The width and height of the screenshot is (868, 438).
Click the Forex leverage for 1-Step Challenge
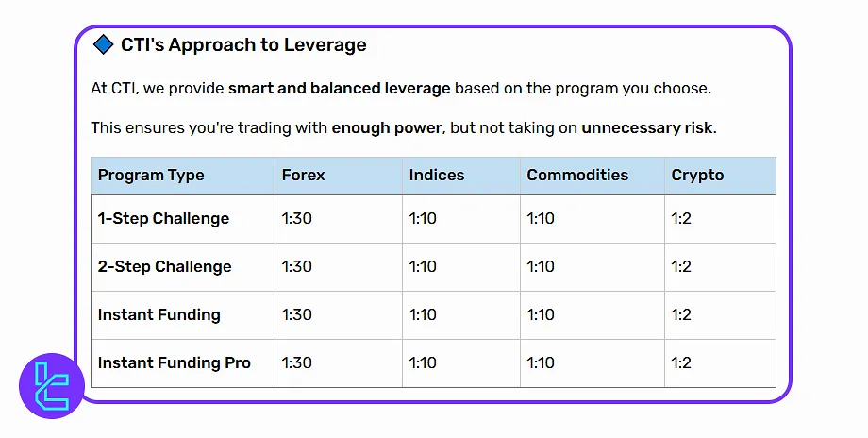pos(296,218)
